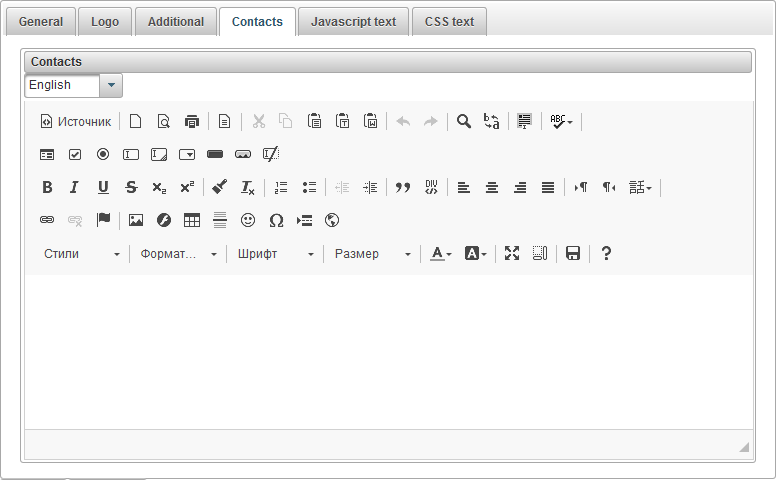Insert a table using the Table icon

coord(192,220)
